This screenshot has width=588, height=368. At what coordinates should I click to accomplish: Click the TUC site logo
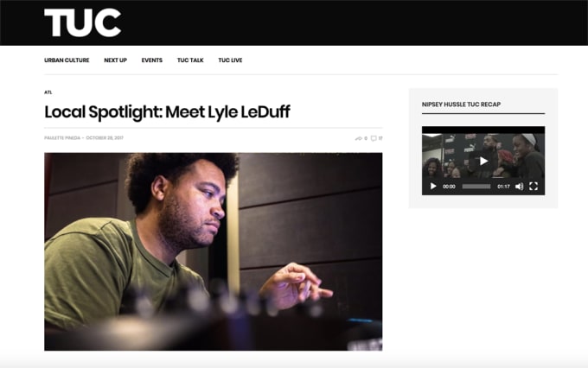pyautogui.click(x=82, y=22)
